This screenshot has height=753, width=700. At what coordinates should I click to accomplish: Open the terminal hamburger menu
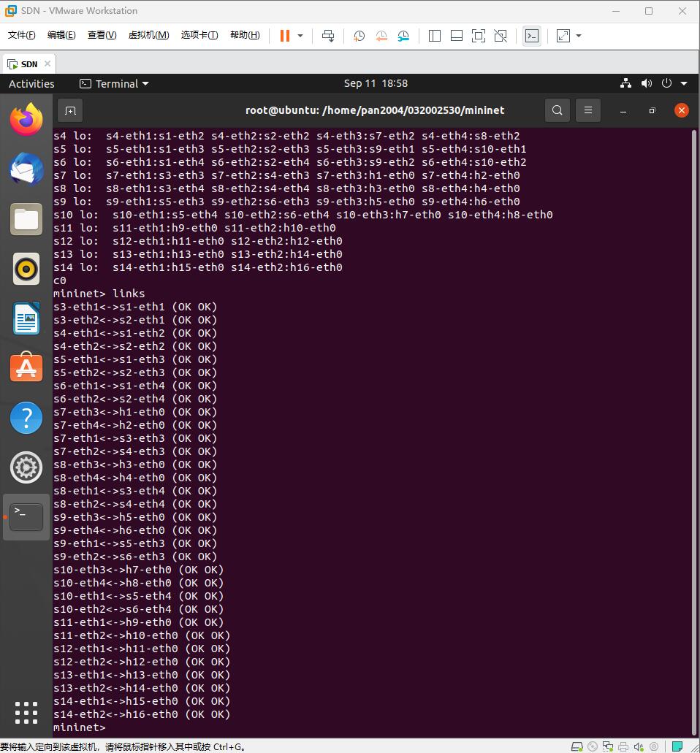pos(587,110)
